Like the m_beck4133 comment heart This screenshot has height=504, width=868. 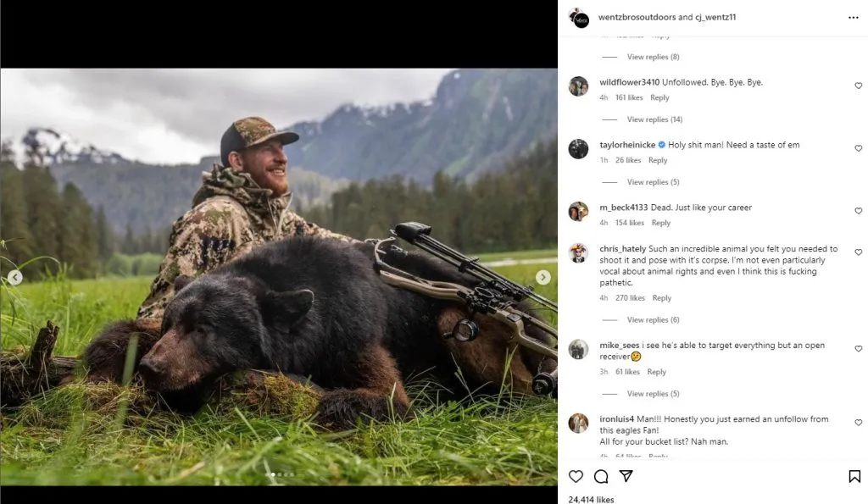pyautogui.click(x=858, y=211)
